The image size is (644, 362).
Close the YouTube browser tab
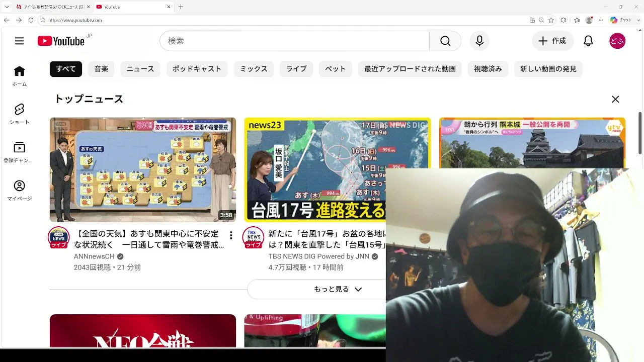click(x=169, y=7)
